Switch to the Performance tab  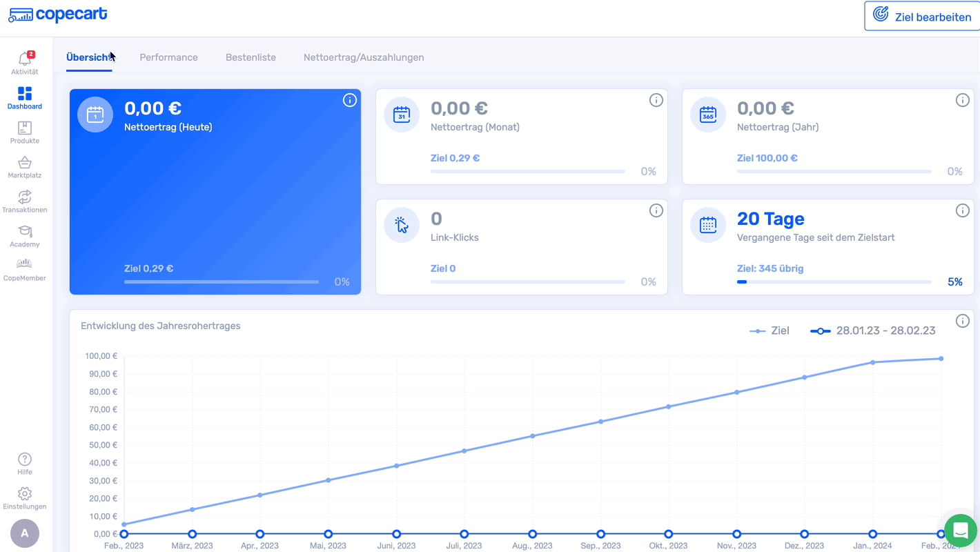(168, 57)
